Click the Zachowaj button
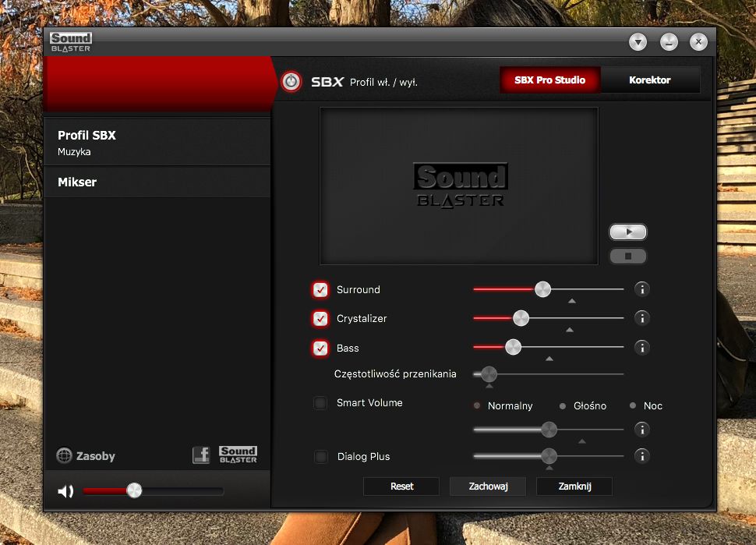The width and height of the screenshot is (756, 545). tap(488, 487)
